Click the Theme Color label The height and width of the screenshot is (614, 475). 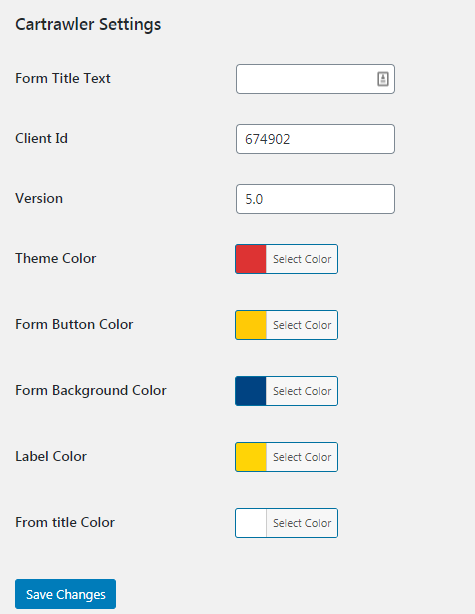pyautogui.click(x=56, y=258)
